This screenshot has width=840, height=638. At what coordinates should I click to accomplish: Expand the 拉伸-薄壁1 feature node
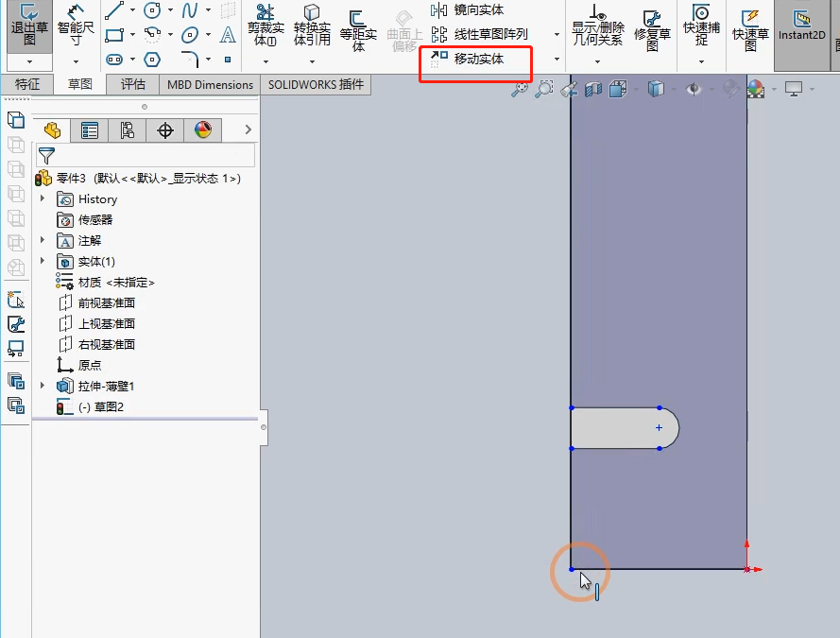tap(43, 386)
